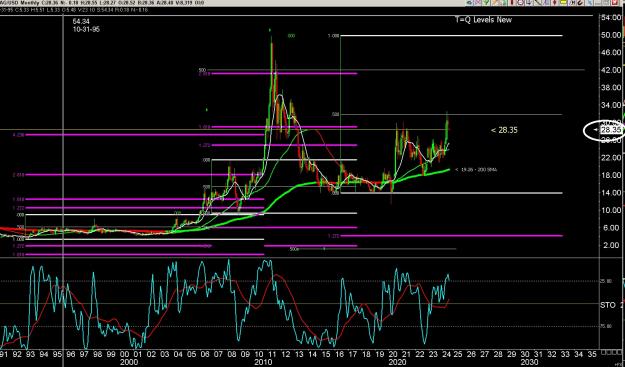The image size is (625, 367).
Task: Click the '91' year tick on time axis
Action: 4,354
